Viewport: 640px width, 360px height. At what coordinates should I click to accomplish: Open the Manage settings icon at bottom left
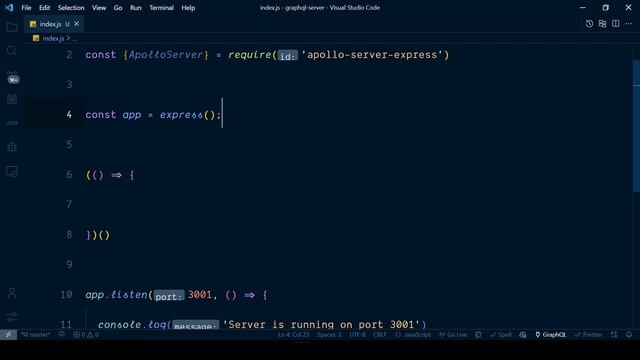coord(12,316)
